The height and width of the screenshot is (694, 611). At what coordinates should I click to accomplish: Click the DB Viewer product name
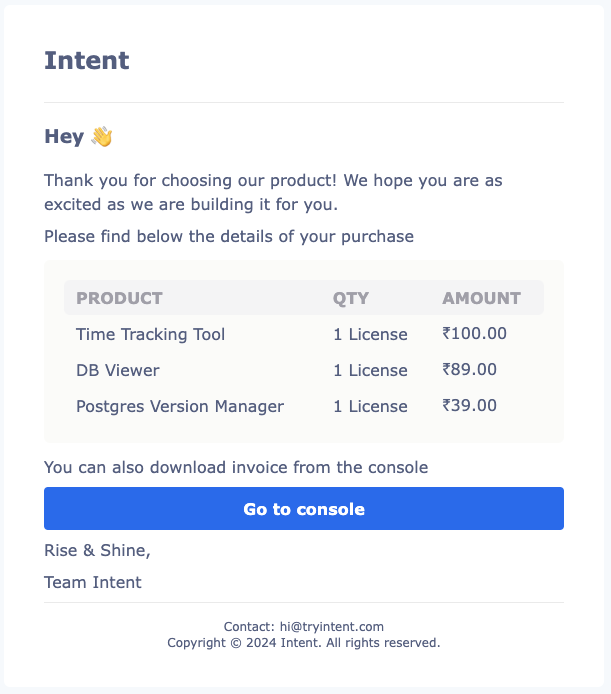pos(118,370)
